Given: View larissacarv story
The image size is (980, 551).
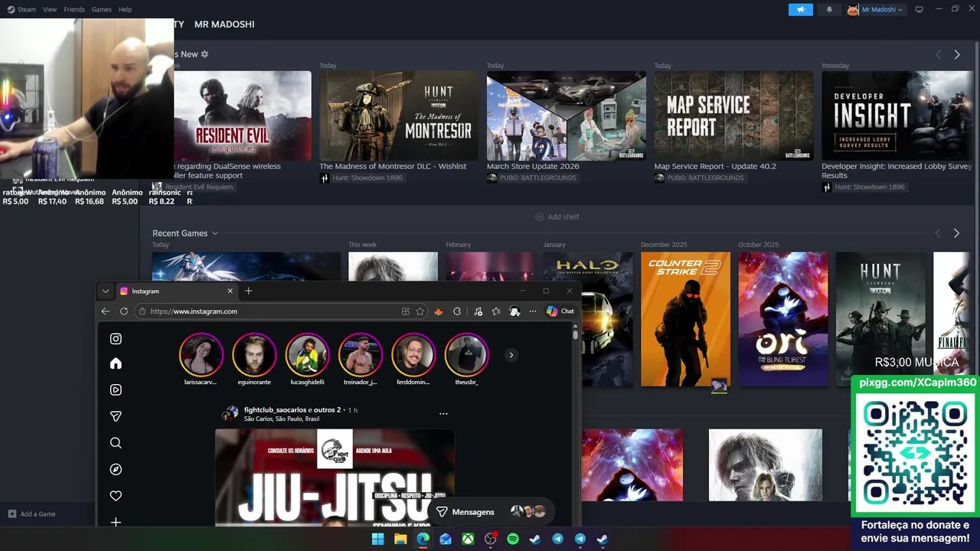Looking at the screenshot, I should [201, 354].
